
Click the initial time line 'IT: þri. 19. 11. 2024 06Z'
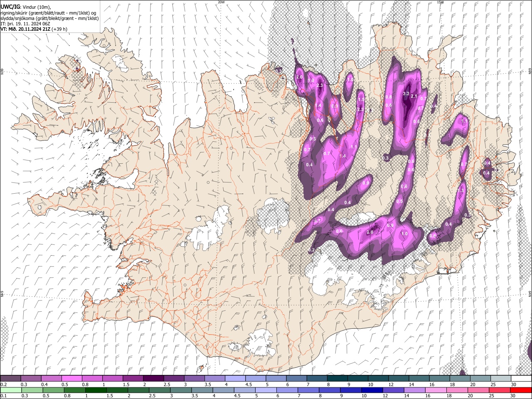click(x=26, y=24)
